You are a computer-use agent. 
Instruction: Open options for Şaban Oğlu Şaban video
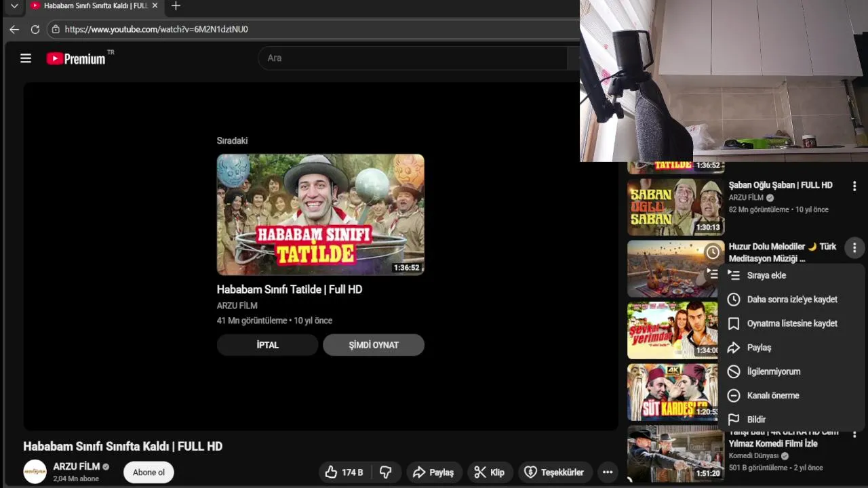click(854, 186)
